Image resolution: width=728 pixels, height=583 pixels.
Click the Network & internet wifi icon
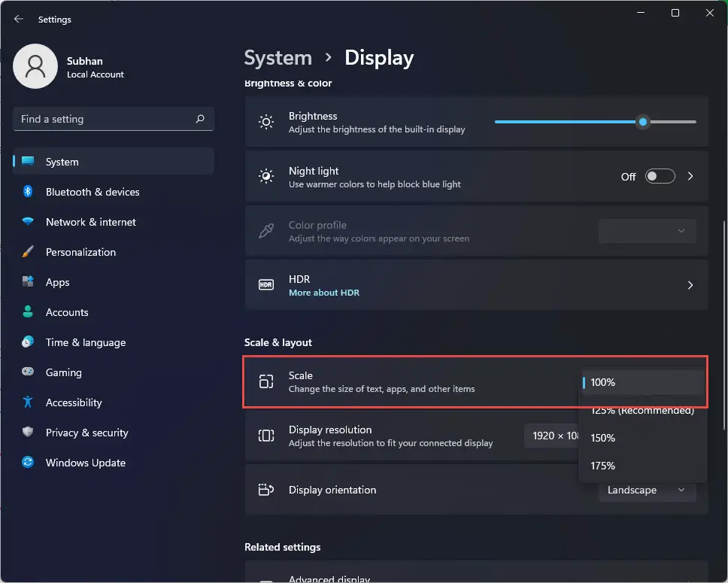(28, 222)
